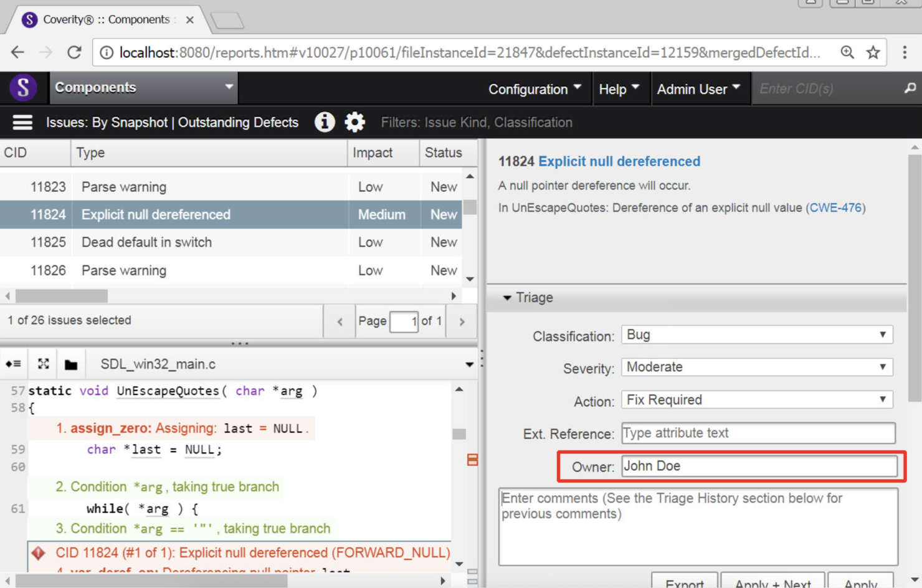Open the view navigation hamburger menu
The image size is (922, 588).
click(22, 122)
